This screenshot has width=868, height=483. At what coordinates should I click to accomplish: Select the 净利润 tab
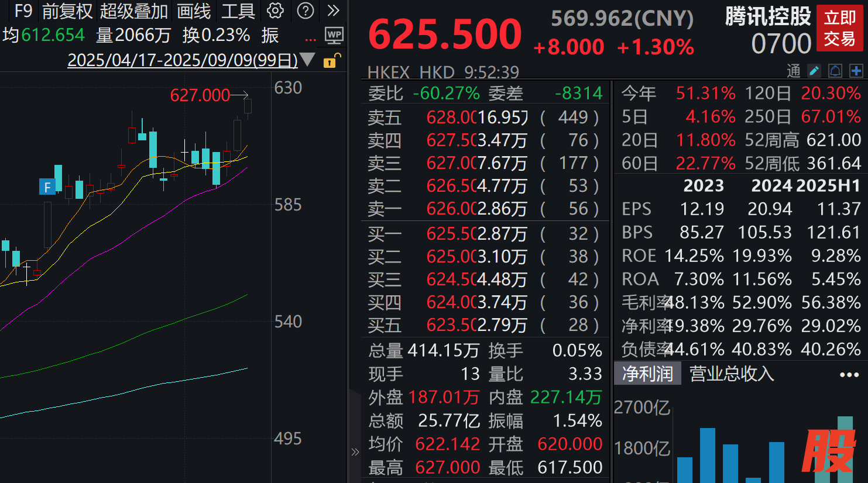[647, 374]
